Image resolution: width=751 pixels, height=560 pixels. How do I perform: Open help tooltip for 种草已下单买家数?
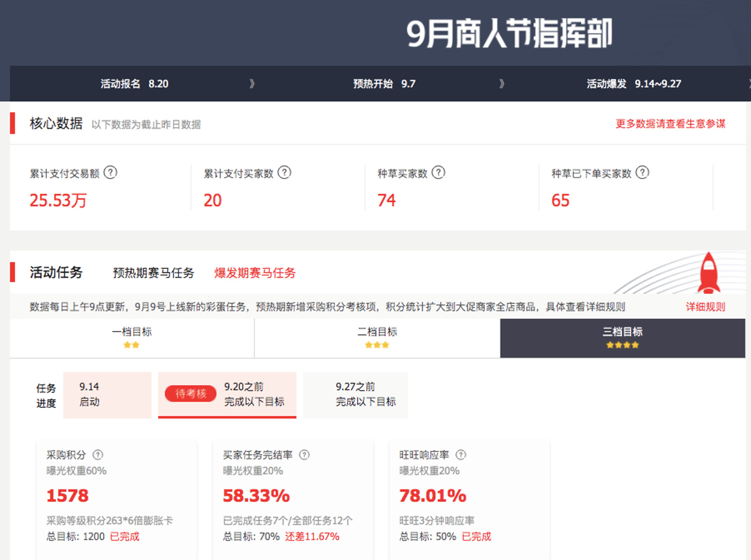642,173
